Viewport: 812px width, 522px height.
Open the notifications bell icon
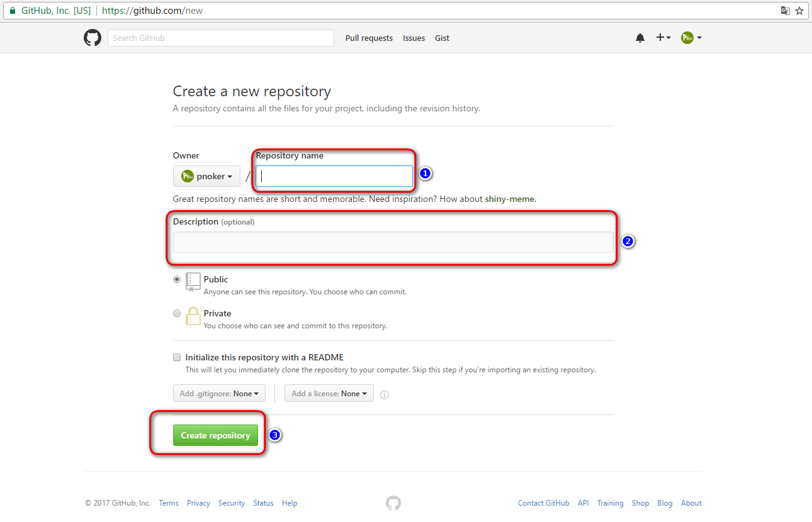640,38
